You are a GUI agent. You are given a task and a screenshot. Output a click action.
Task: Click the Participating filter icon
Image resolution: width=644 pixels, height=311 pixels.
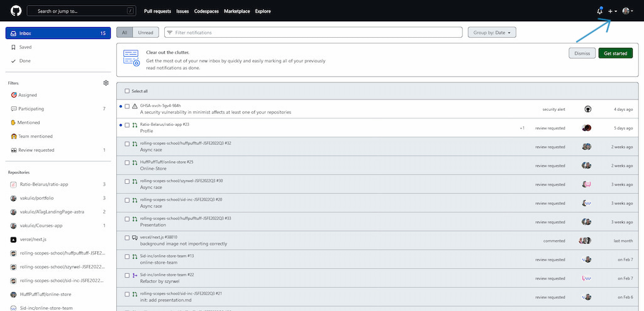click(x=14, y=109)
